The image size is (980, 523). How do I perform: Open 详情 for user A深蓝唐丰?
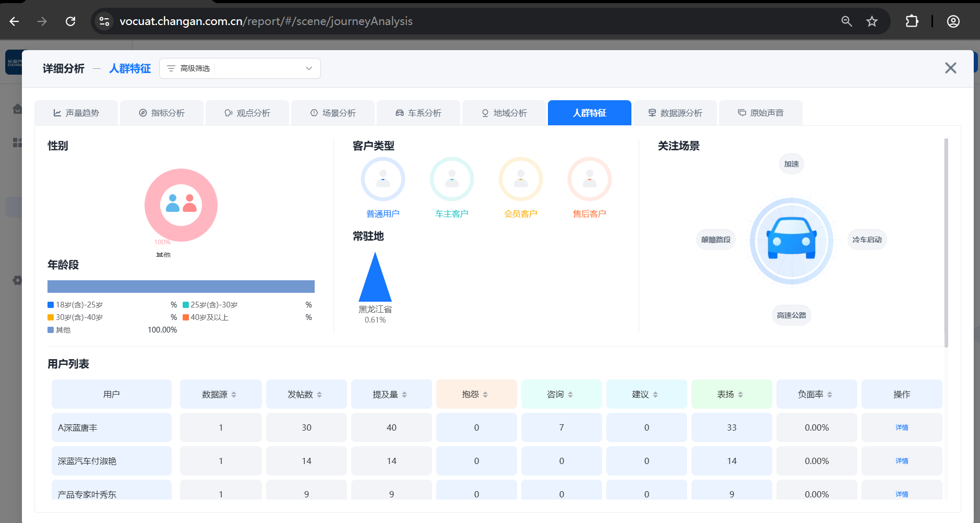(901, 427)
